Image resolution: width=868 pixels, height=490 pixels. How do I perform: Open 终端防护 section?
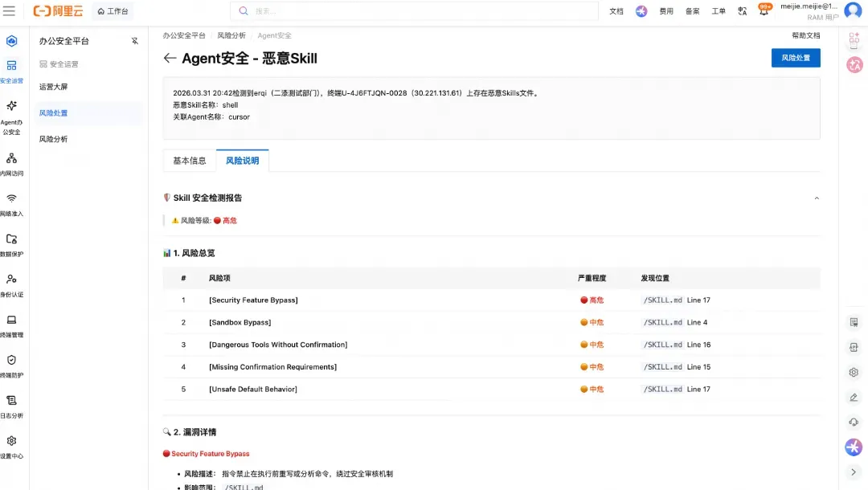point(11,366)
